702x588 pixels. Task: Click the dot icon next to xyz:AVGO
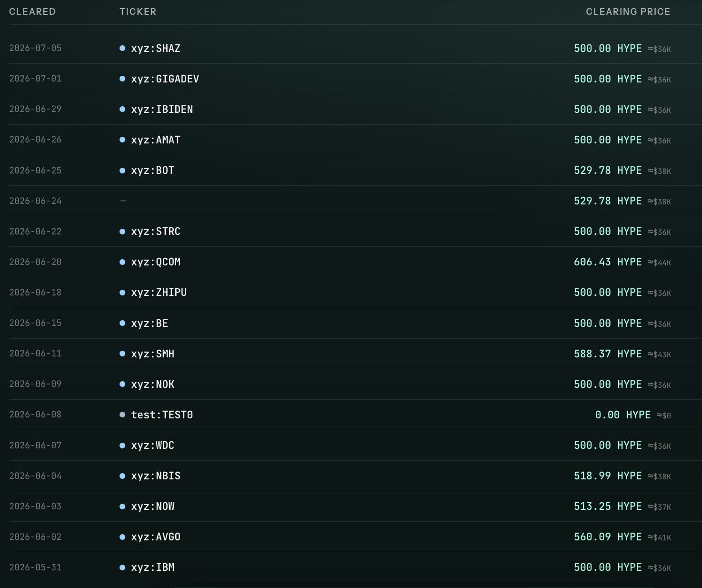(x=122, y=537)
